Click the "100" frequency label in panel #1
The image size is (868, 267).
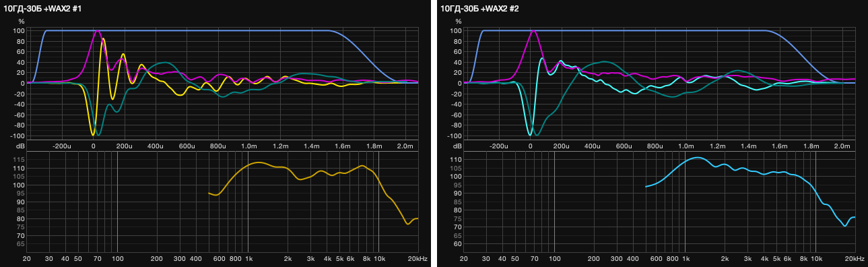(x=118, y=259)
